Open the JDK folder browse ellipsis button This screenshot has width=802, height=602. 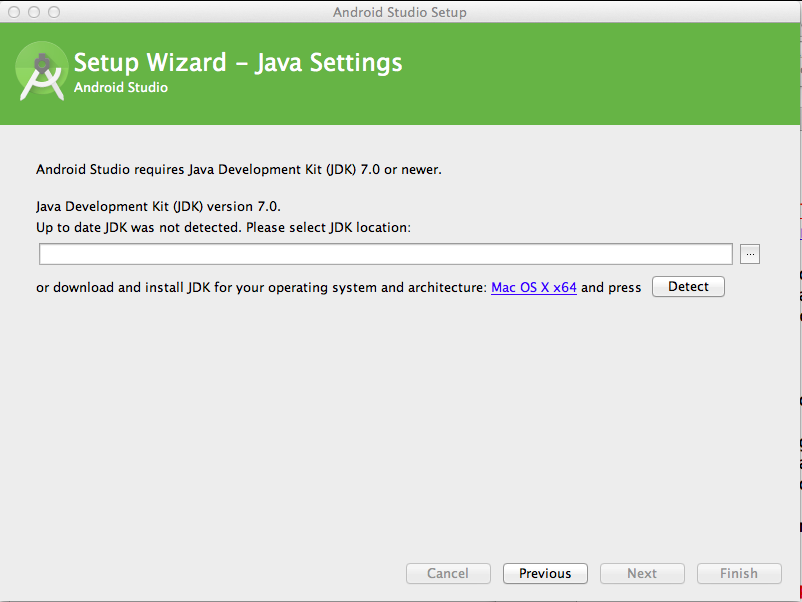750,254
